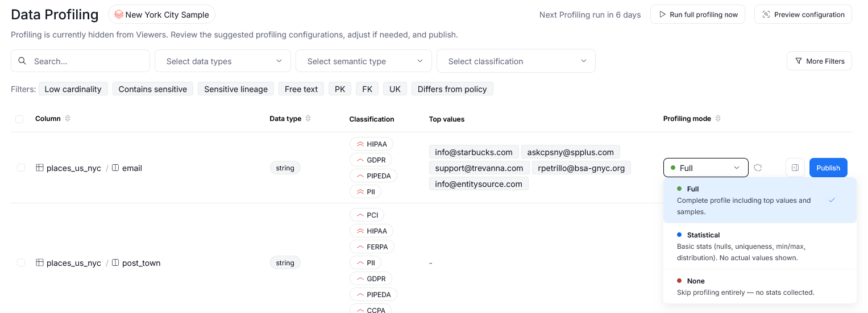Click the Next Profiling run in 6 days text
Screen dimensions: 868x313
(x=590, y=15)
